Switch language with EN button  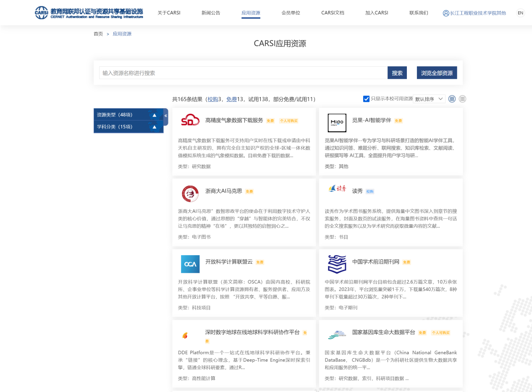(x=521, y=13)
